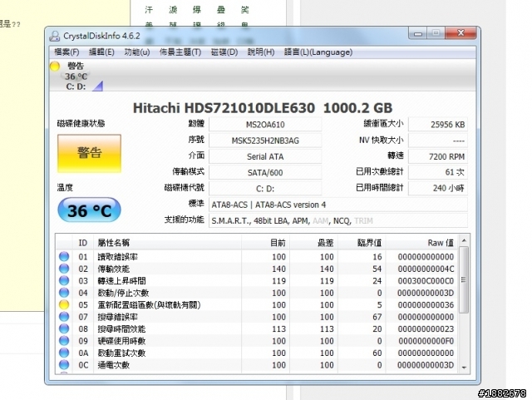Open the 說明(H) menu
532x400 pixels.
(x=261, y=52)
